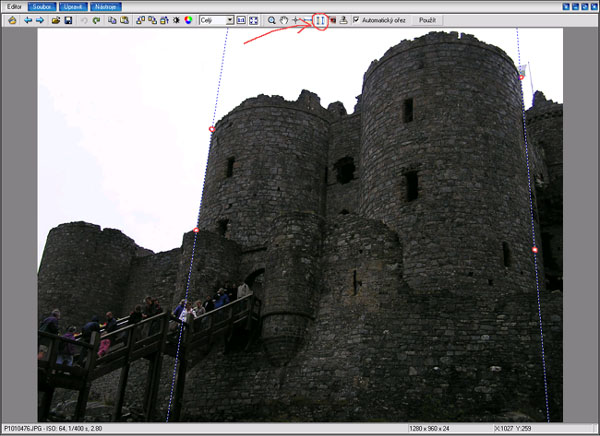Image resolution: width=600 pixels, height=436 pixels.
Task: Click the brightness sun icon
Action: (x=176, y=20)
